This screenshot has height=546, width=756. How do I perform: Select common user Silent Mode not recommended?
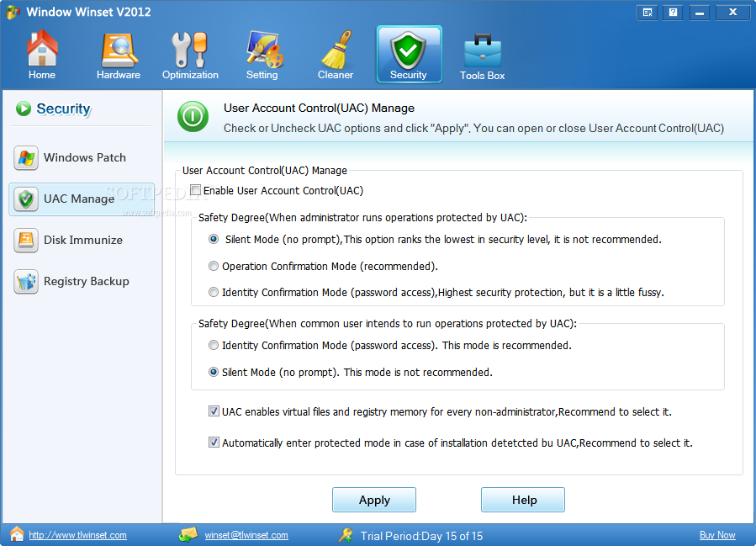[x=214, y=372]
